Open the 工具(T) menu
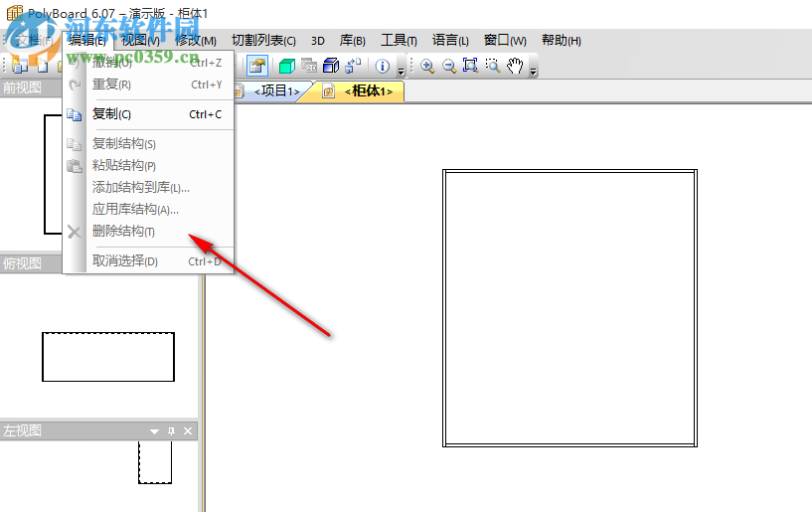Screen dimensions: 812x512 [x=399, y=41]
